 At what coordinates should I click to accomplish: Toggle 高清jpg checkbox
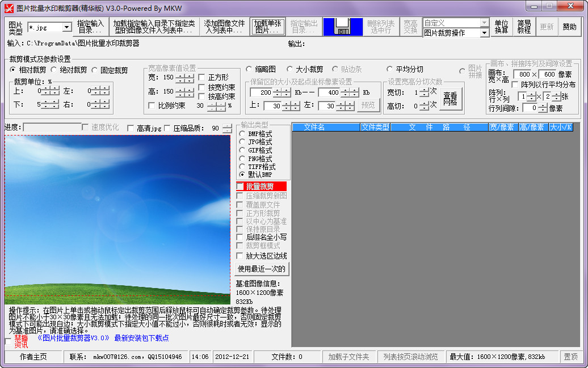pyautogui.click(x=131, y=129)
